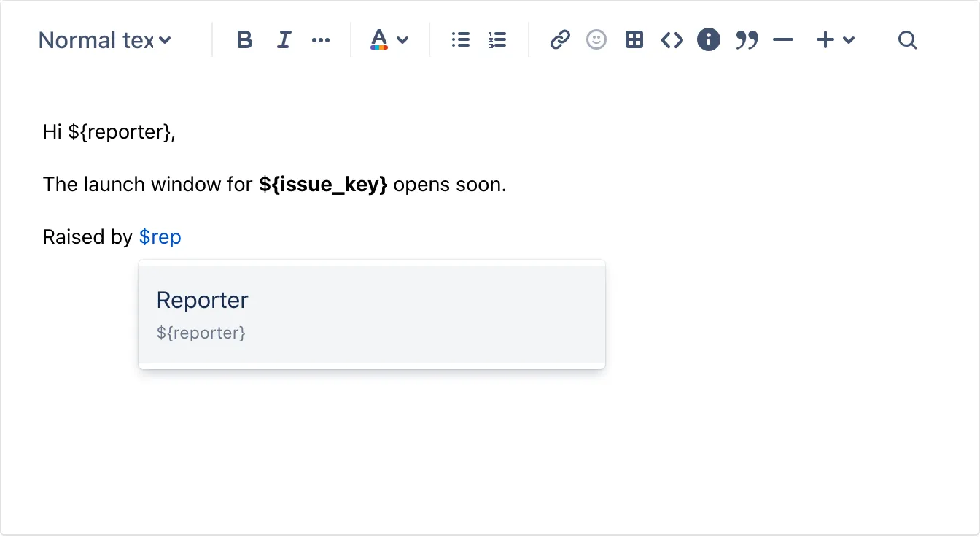Click the bold ${issue_key} variable text

pos(323,185)
